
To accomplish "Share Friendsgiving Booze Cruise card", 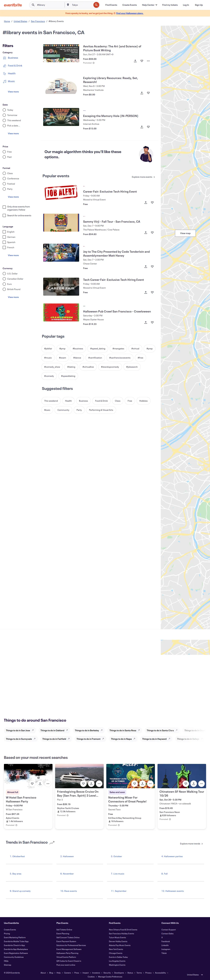I will [91, 784].
